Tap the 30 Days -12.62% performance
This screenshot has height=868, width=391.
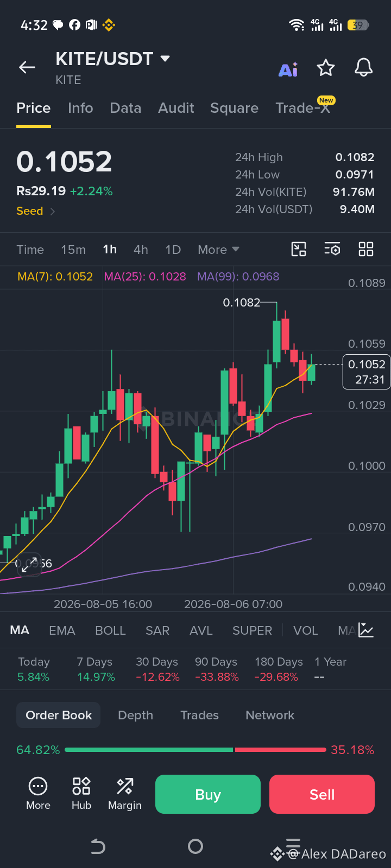click(x=157, y=669)
